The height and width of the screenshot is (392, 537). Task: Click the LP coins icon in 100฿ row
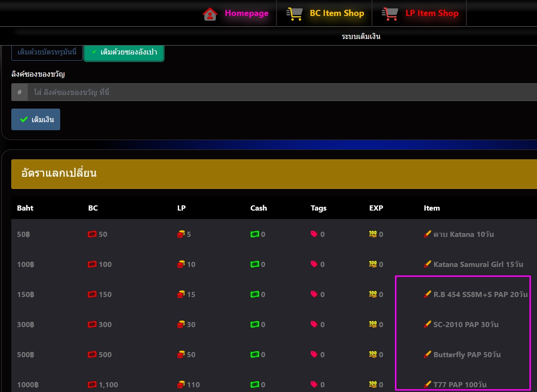pos(181,265)
